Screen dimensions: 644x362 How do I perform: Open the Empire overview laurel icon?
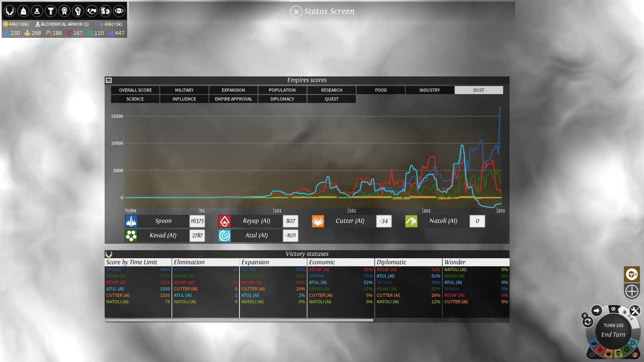pos(10,11)
